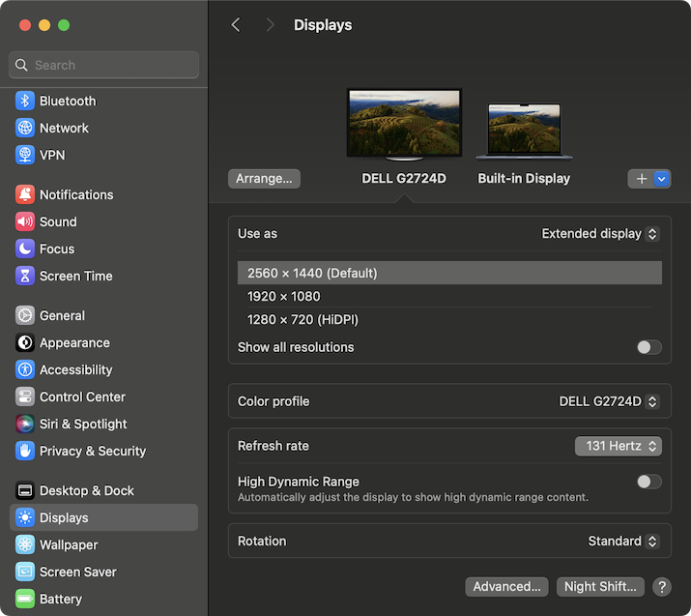Open Sound settings speaker icon
691x616 pixels.
point(25,221)
